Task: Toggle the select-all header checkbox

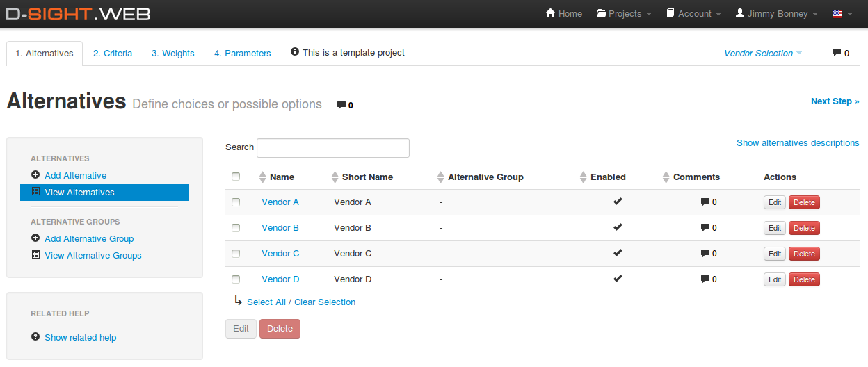Action: tap(236, 177)
